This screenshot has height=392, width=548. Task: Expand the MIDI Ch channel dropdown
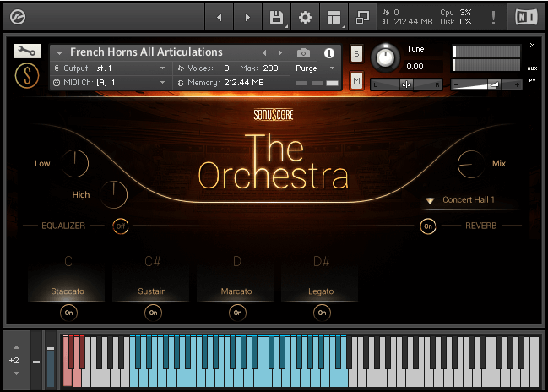tap(162, 83)
